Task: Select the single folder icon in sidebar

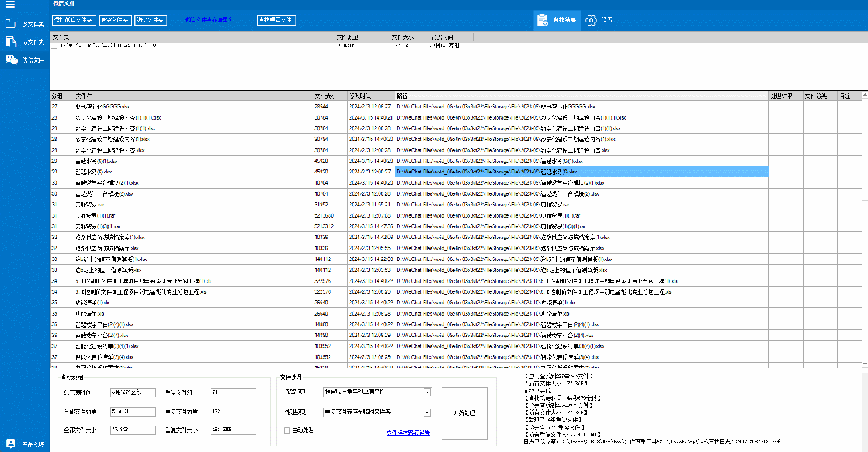Action: click(10, 24)
